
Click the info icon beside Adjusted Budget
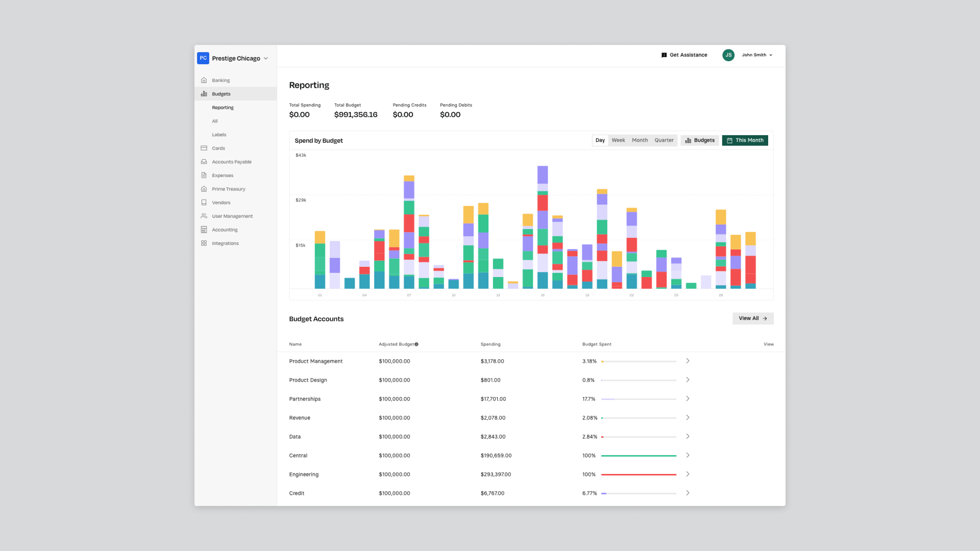click(416, 344)
